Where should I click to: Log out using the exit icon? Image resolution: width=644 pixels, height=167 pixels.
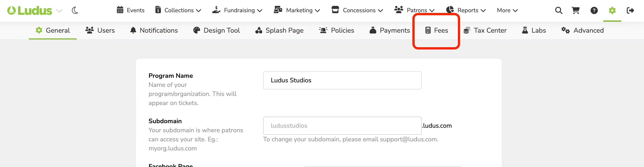pyautogui.click(x=630, y=10)
